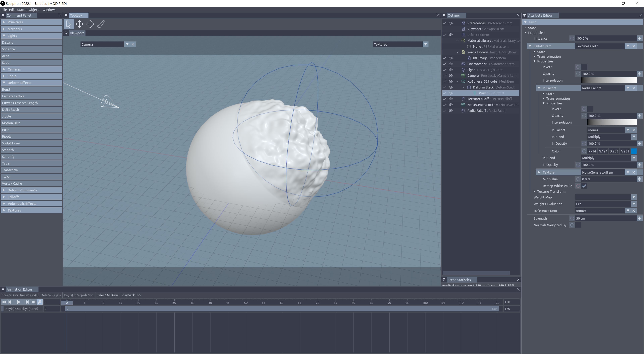Open the Windows menu

tap(49, 10)
